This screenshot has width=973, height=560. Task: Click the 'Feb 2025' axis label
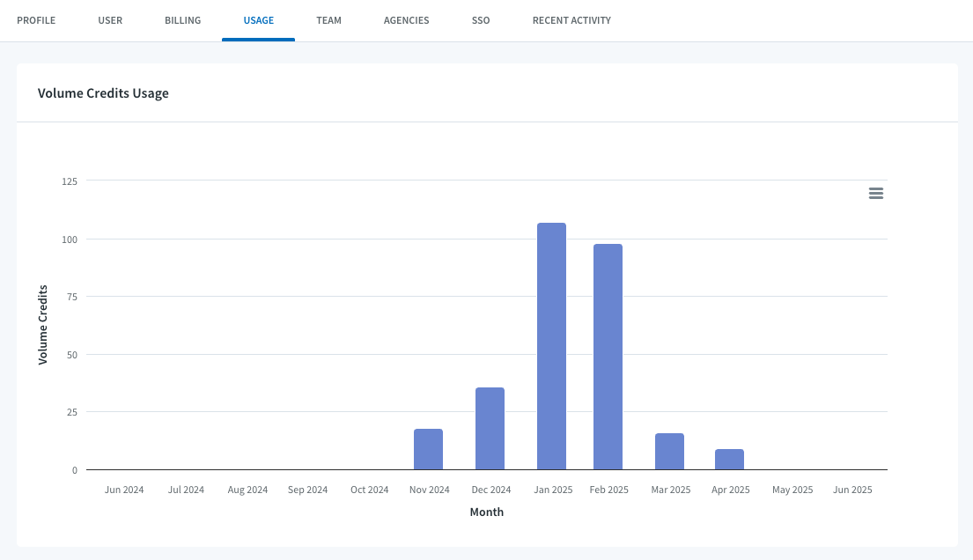(608, 490)
